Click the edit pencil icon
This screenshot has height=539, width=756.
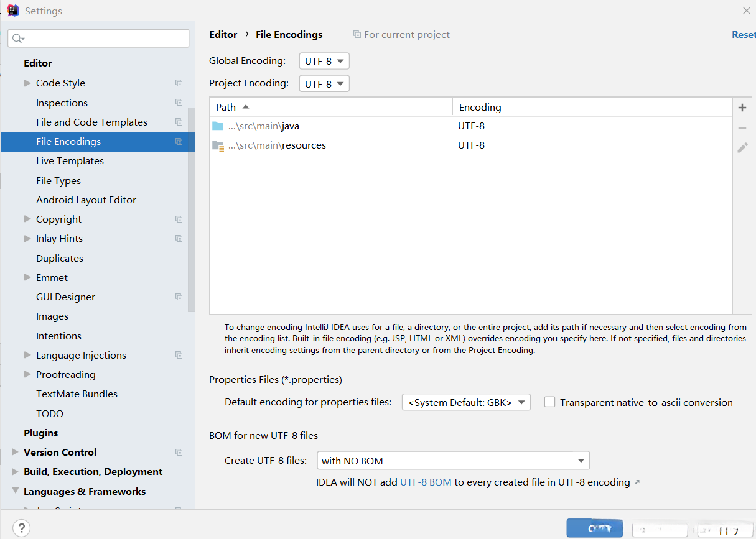tap(742, 147)
